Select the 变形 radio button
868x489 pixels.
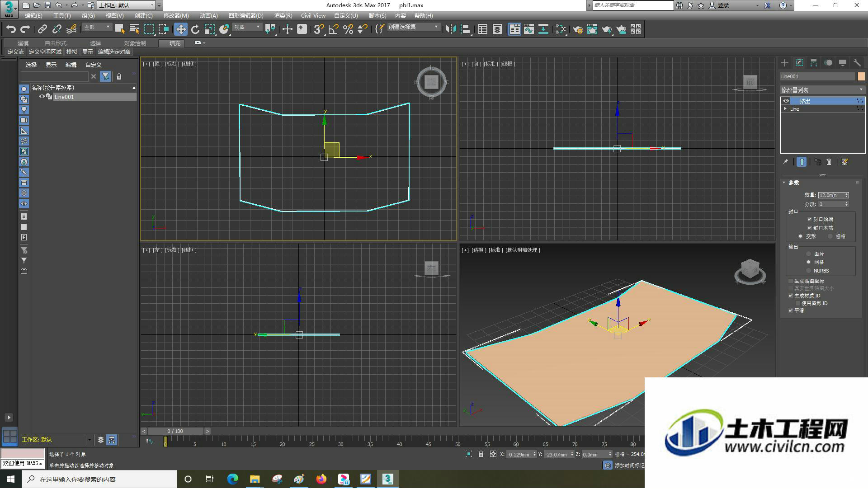tap(801, 236)
